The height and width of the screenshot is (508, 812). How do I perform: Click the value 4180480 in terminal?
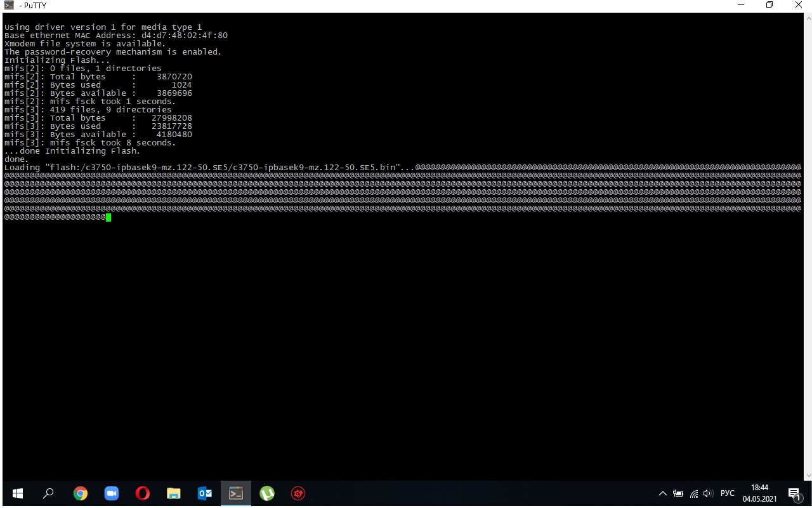tap(174, 135)
